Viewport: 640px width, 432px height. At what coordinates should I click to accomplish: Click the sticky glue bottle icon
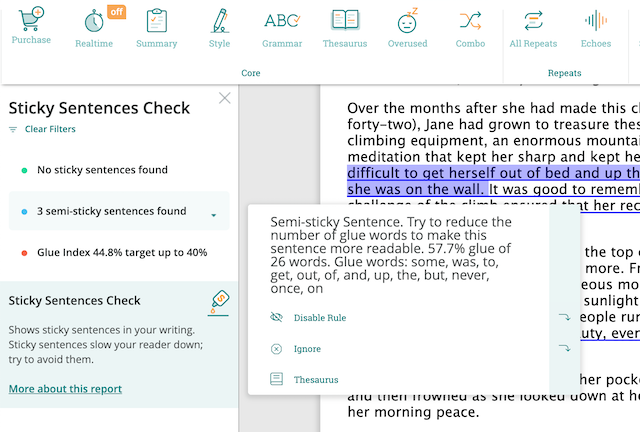(219, 303)
